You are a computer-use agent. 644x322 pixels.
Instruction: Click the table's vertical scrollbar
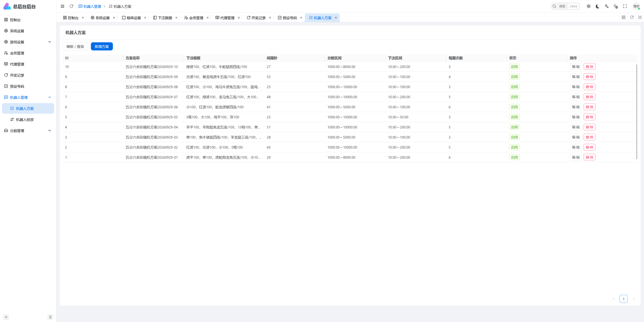(x=637, y=112)
